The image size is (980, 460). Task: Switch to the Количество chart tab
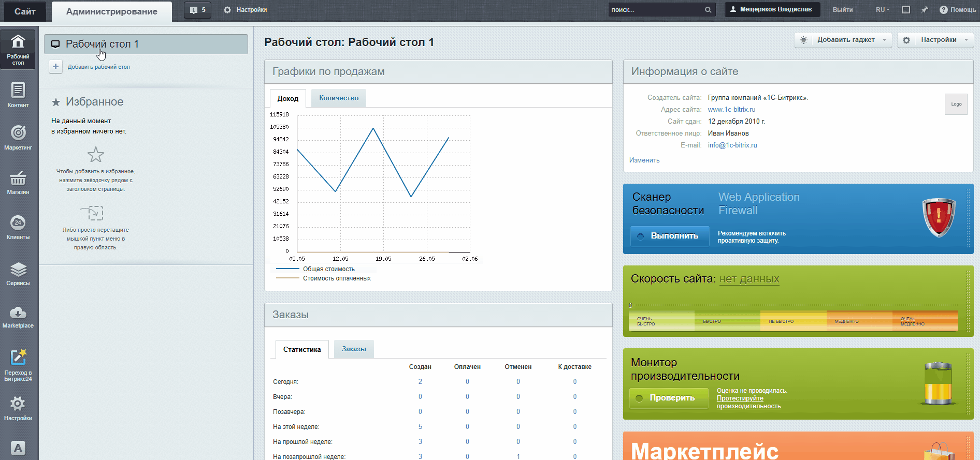[339, 98]
